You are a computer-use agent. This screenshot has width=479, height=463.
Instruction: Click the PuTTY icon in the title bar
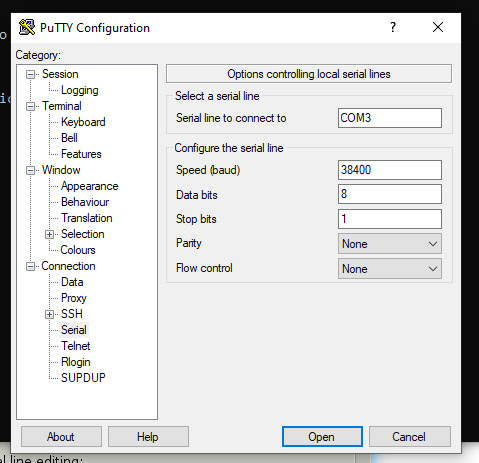pos(27,27)
